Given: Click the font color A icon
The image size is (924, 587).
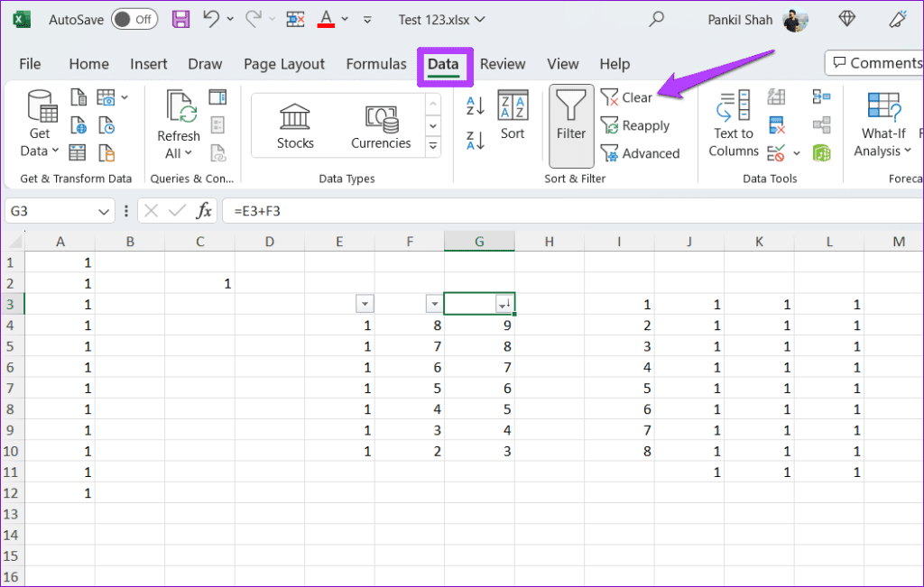Looking at the screenshot, I should point(326,19).
